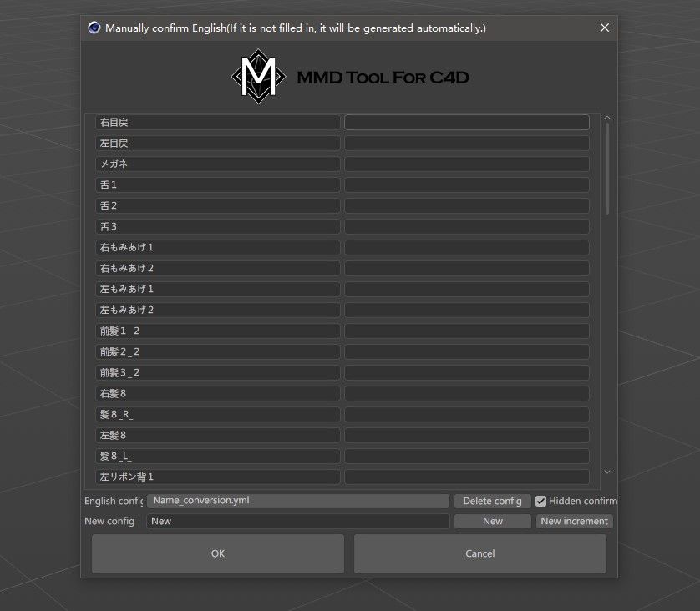Click the MMD Tool diamond logo
Image resolution: width=700 pixels, height=611 pixels.
(258, 76)
